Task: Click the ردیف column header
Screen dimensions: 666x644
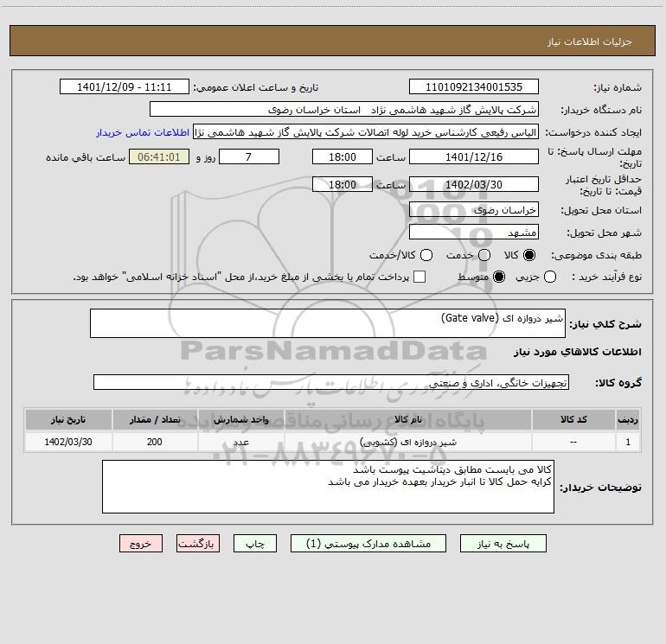Action: [628, 419]
